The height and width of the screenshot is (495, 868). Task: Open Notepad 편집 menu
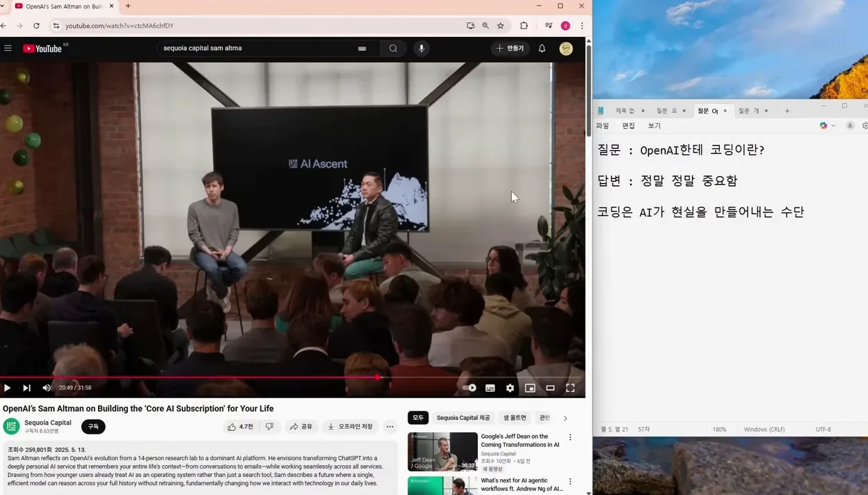coord(629,126)
